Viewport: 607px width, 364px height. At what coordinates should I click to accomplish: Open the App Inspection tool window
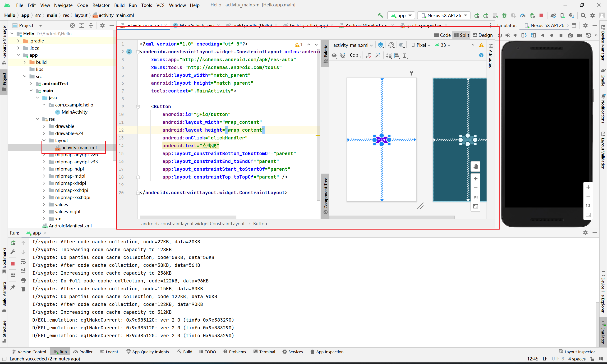(327, 352)
